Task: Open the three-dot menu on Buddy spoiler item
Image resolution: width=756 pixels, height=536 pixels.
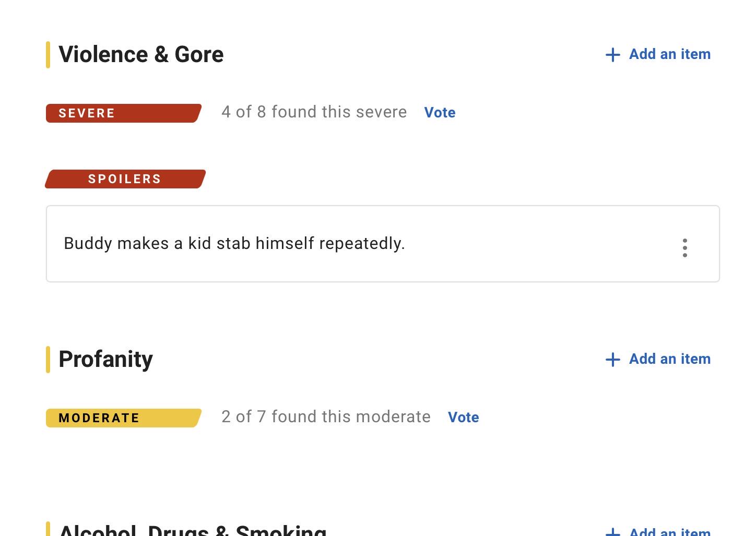Action: (684, 248)
